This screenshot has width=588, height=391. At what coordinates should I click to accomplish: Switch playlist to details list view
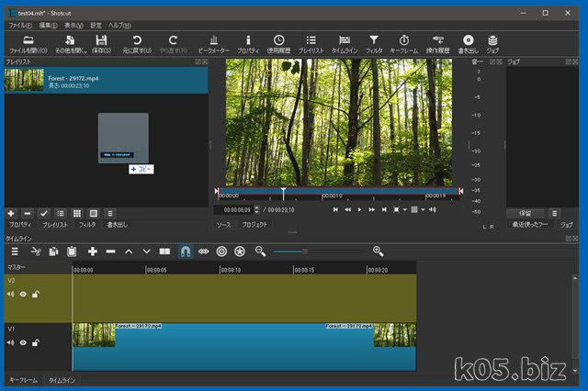click(x=61, y=214)
